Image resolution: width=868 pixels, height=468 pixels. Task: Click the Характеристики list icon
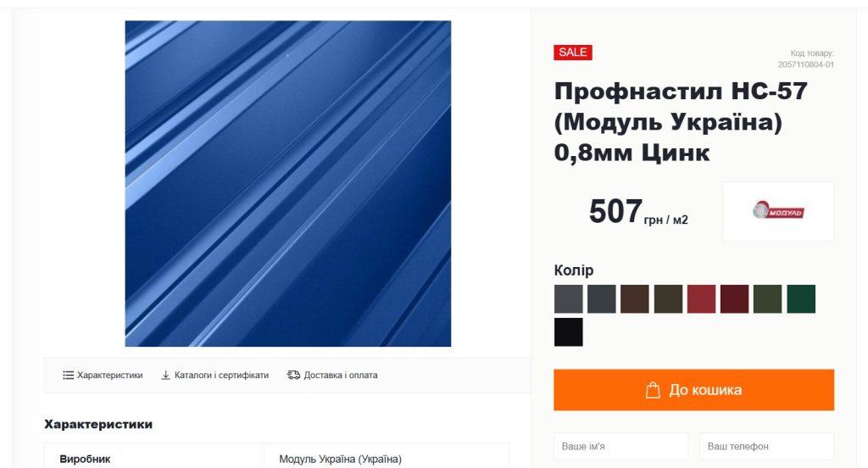tap(68, 375)
